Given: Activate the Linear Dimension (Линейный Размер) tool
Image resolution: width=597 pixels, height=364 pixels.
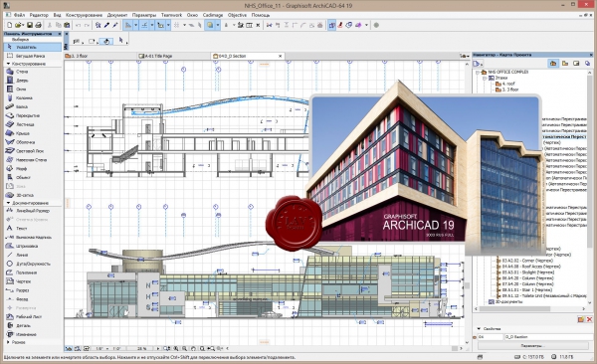Looking at the screenshot, I should [x=32, y=211].
